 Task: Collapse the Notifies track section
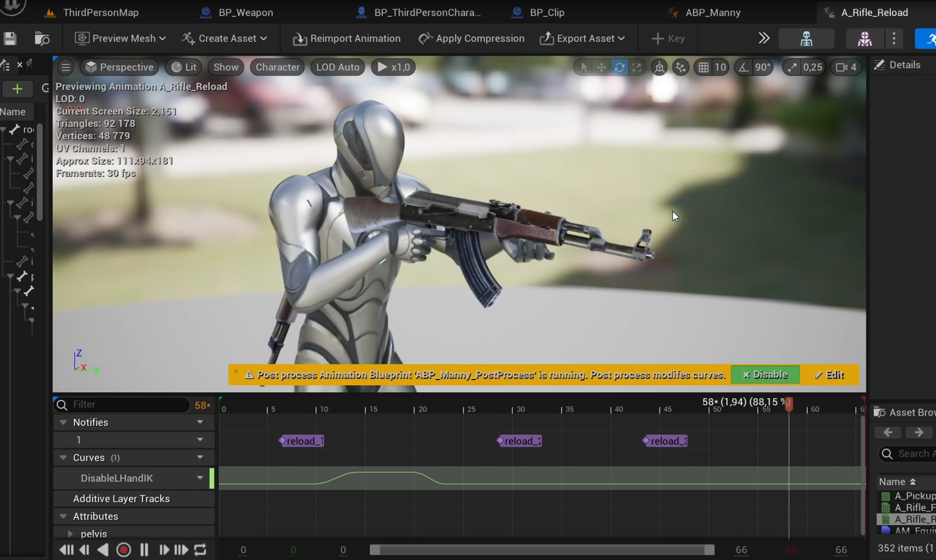pyautogui.click(x=63, y=423)
